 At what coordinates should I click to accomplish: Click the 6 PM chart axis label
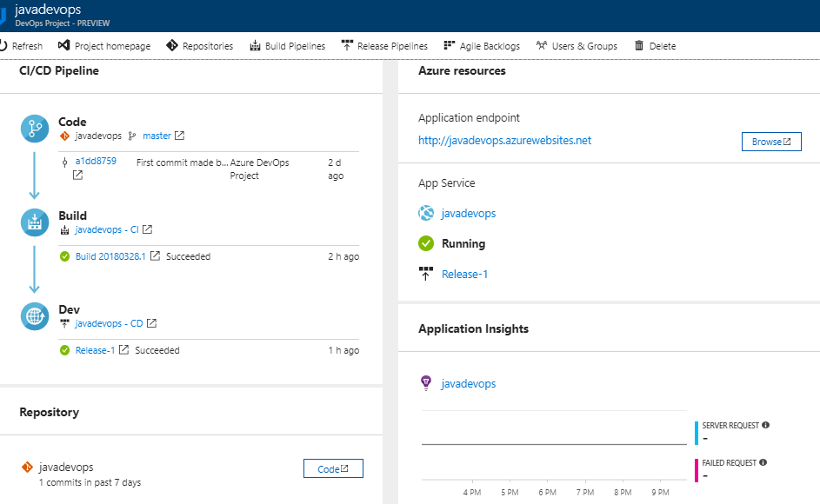pos(548,493)
